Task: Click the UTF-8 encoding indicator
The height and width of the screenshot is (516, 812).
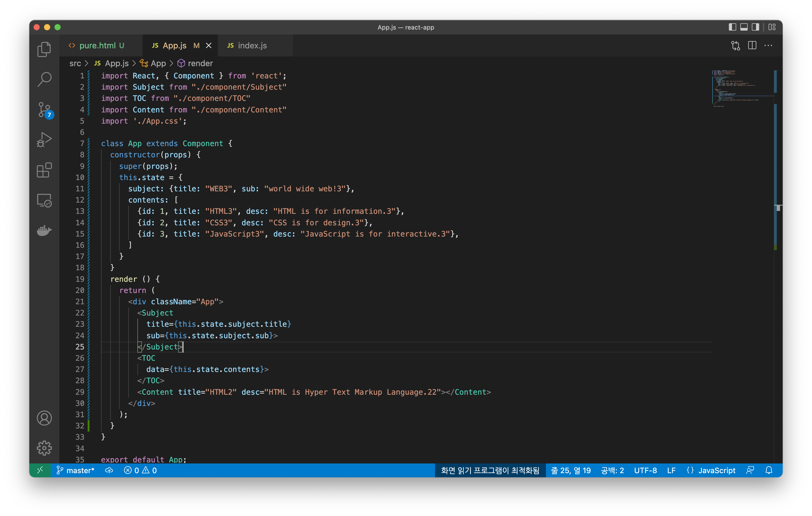Action: click(645, 470)
